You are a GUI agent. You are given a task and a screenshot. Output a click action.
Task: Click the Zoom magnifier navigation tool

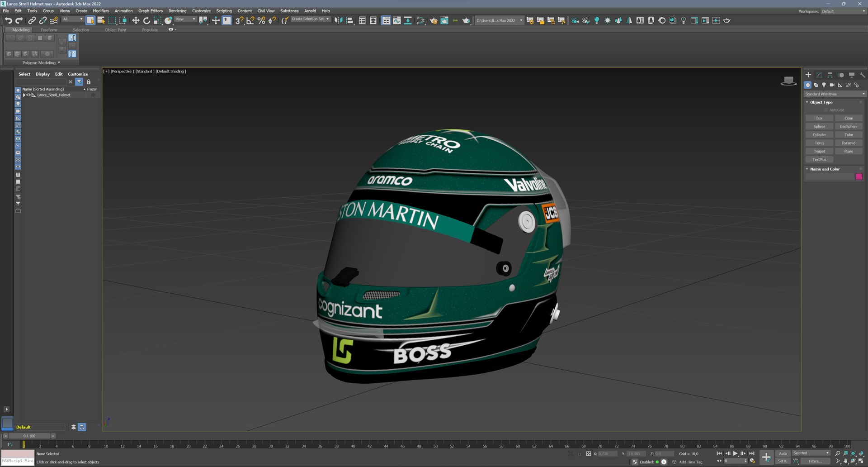[838, 453]
